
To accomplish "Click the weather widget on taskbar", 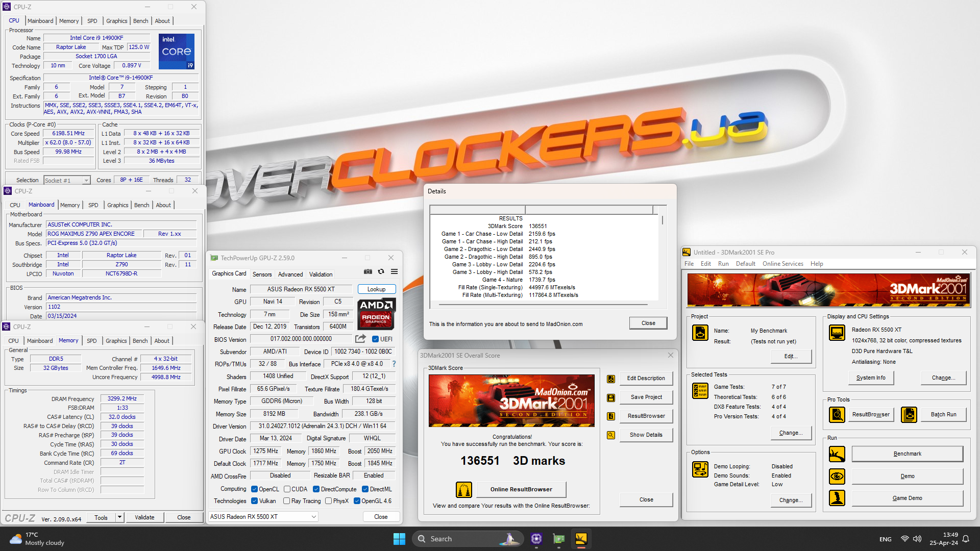I will coord(37,539).
